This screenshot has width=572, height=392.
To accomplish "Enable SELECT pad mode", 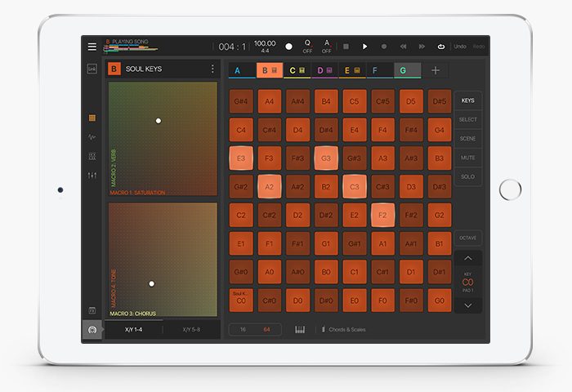I will click(467, 119).
